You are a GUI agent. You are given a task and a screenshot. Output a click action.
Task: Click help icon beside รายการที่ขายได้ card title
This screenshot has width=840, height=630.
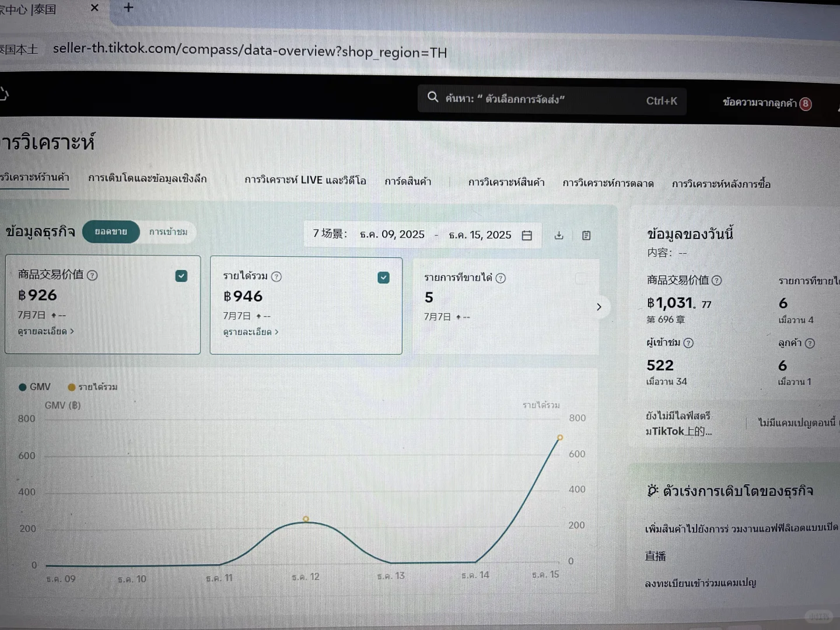pos(501,278)
